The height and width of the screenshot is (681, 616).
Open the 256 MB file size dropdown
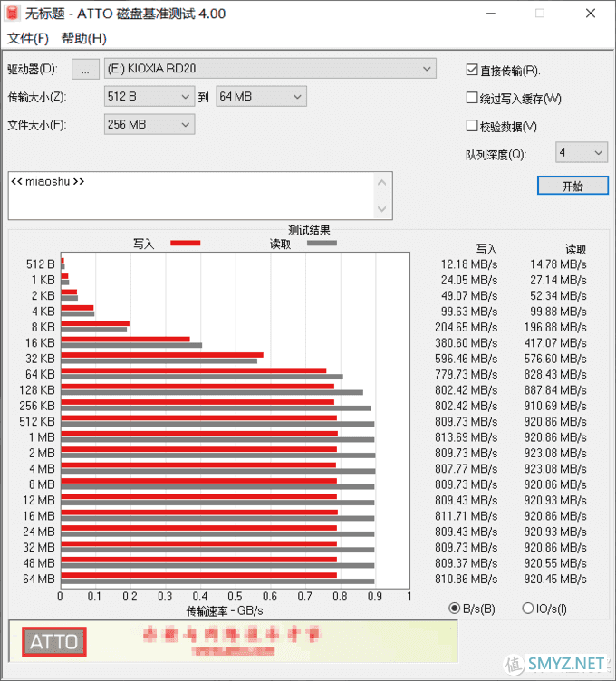pos(149,125)
